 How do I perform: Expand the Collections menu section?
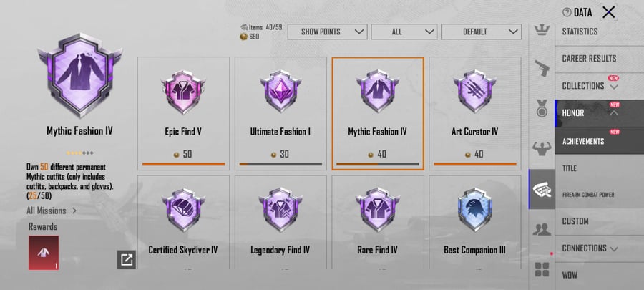click(x=591, y=86)
